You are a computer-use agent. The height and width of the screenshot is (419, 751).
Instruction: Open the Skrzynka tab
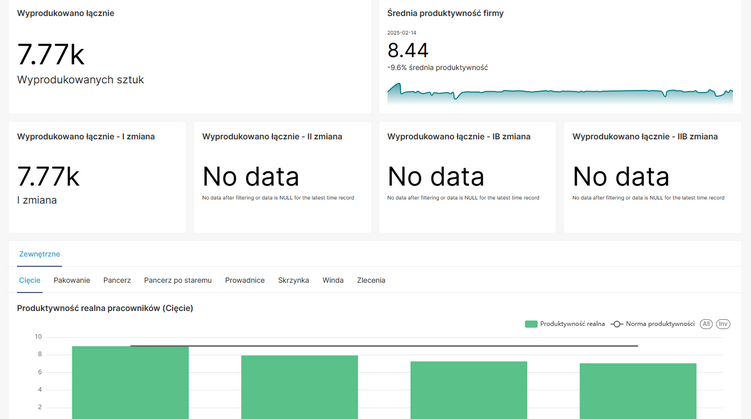click(294, 280)
